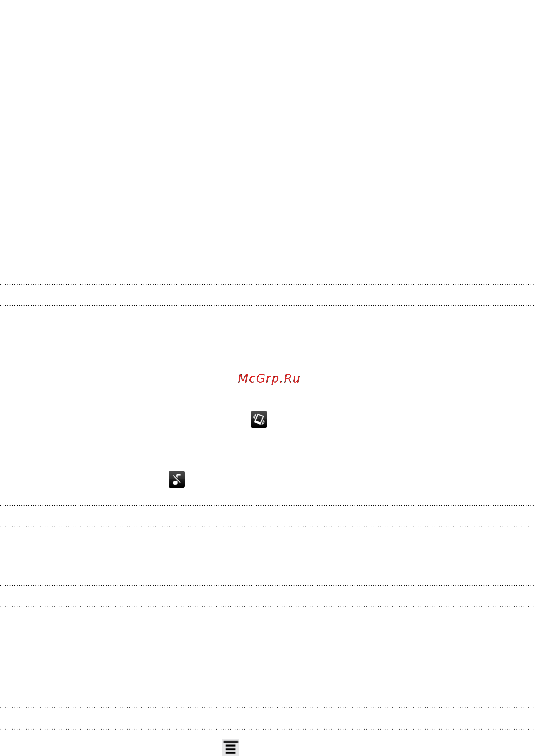Visit the McGrp.Ru site link
The width and height of the screenshot is (534, 756).
pyautogui.click(x=269, y=379)
